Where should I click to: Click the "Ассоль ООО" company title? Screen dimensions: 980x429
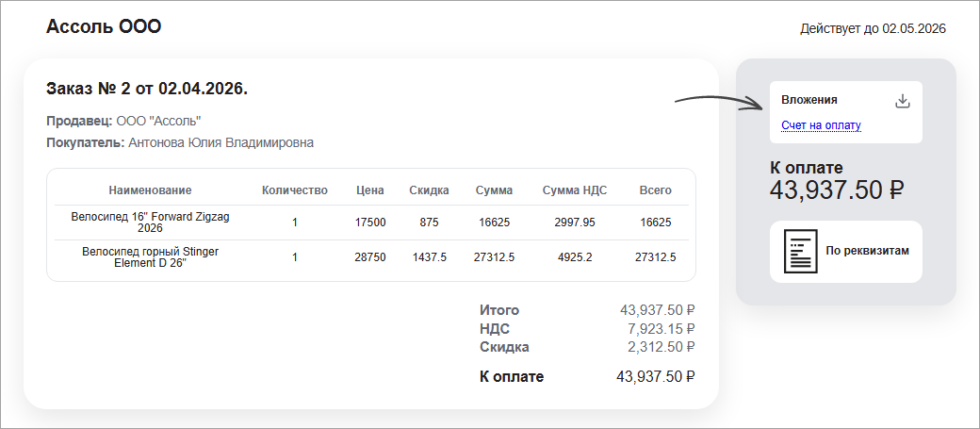coord(104,26)
